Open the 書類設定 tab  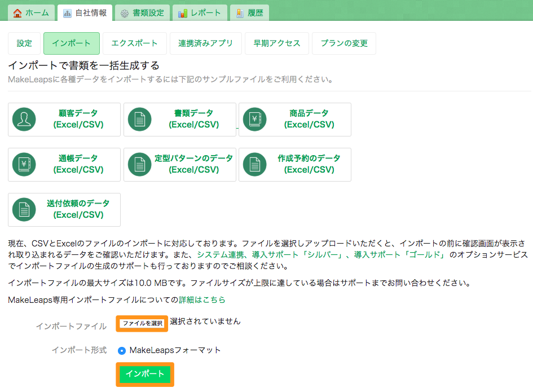(x=143, y=13)
